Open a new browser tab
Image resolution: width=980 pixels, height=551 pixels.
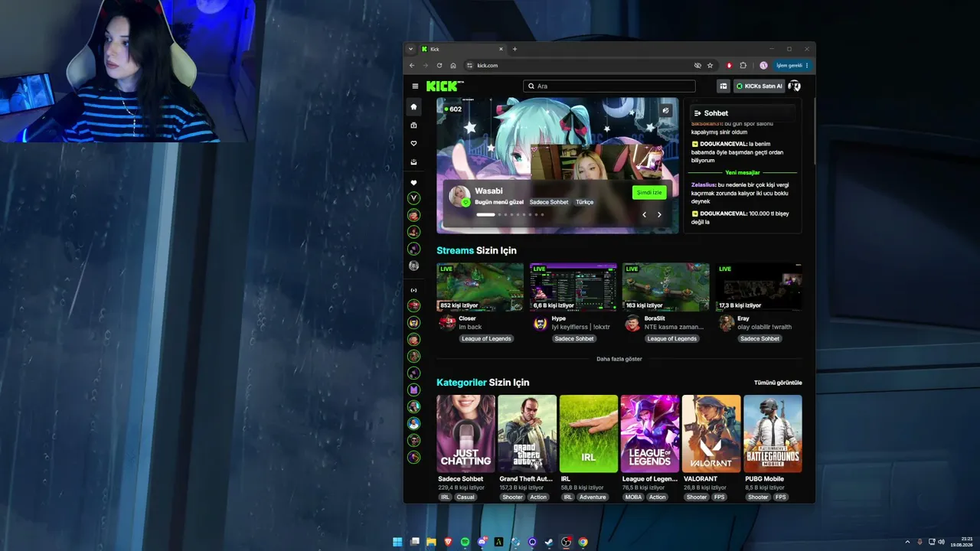click(x=514, y=49)
